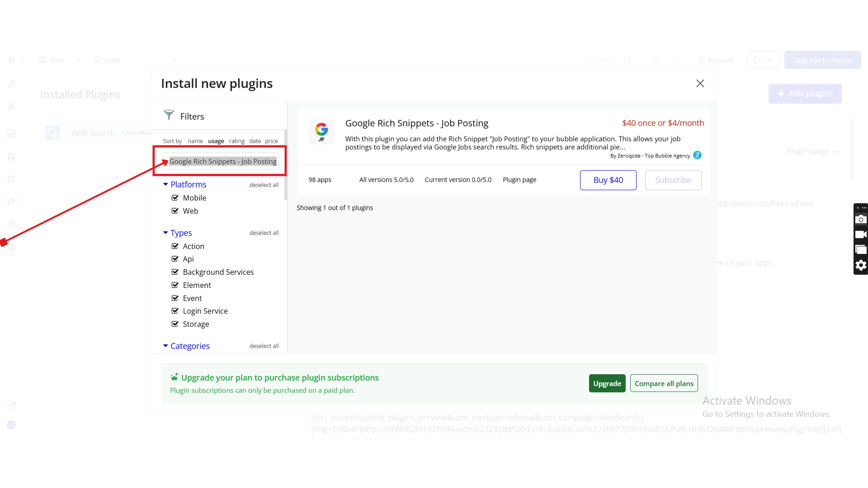Uncheck the Mobile platform checkbox
The image size is (868, 488).
(x=175, y=198)
